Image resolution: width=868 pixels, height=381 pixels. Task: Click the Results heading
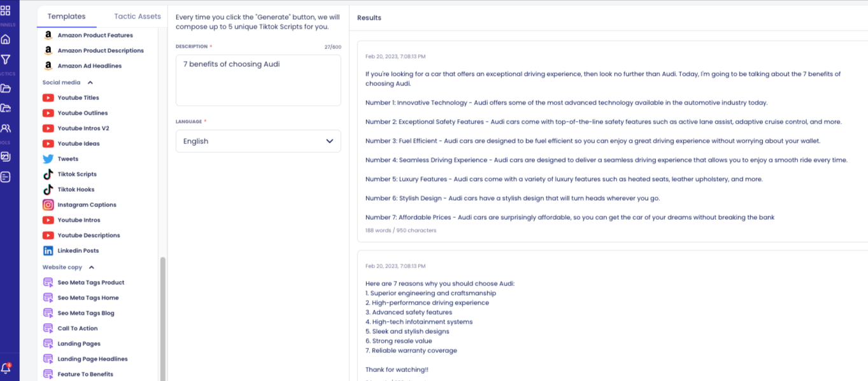[369, 18]
